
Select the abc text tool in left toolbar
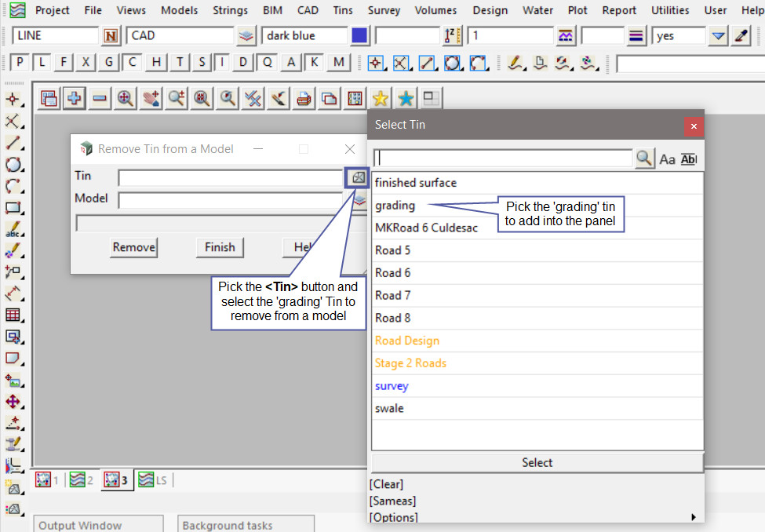(13, 231)
